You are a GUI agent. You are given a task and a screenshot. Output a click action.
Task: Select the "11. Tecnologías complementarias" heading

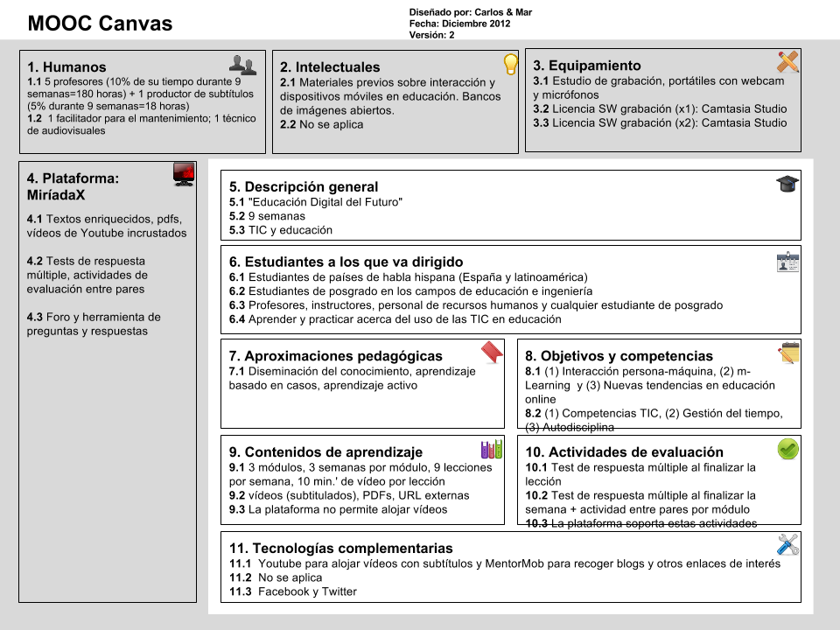tap(340, 548)
